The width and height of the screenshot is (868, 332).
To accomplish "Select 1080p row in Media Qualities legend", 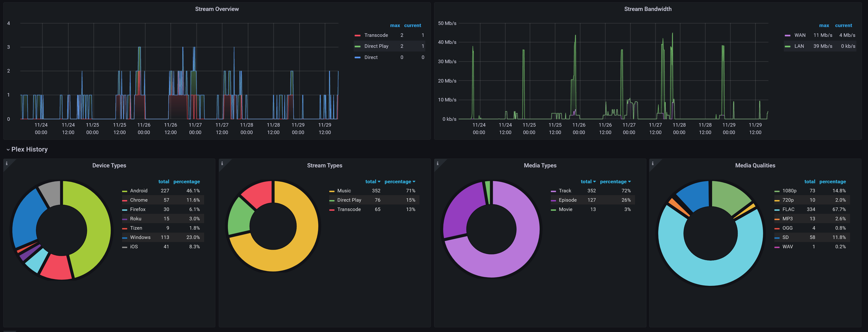I will coord(812,191).
